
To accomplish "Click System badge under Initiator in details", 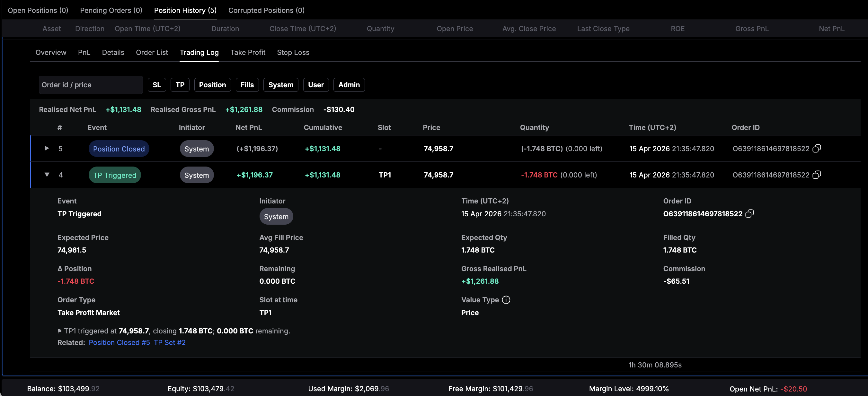I will tap(276, 217).
